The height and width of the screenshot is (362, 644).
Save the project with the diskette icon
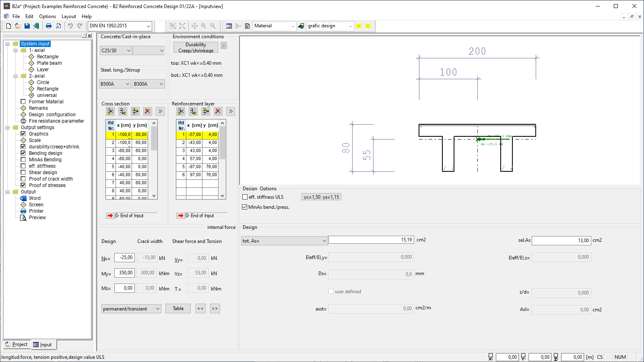pos(27,26)
